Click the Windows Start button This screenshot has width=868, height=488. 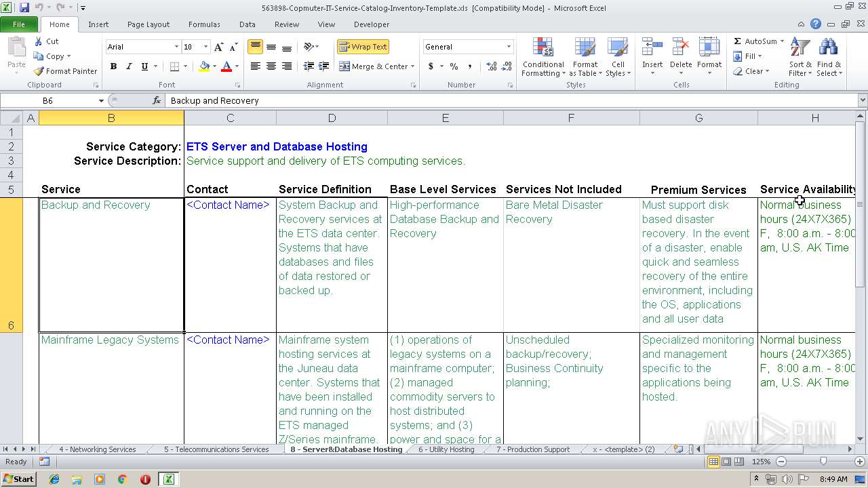tap(19, 479)
